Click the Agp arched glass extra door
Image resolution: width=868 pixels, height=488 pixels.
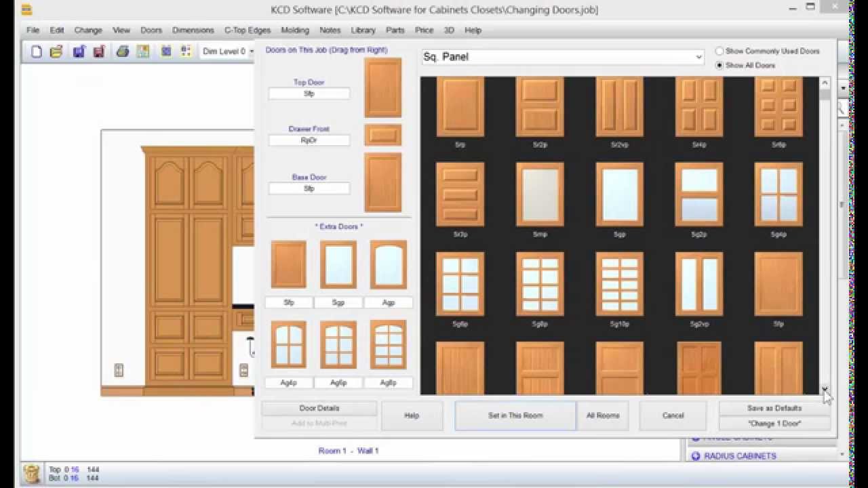click(389, 264)
